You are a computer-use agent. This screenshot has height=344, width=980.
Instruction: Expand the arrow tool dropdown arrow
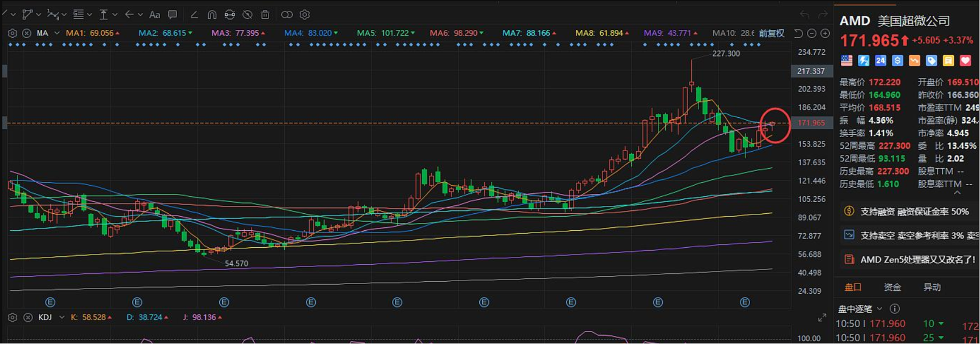pyautogui.click(x=140, y=15)
